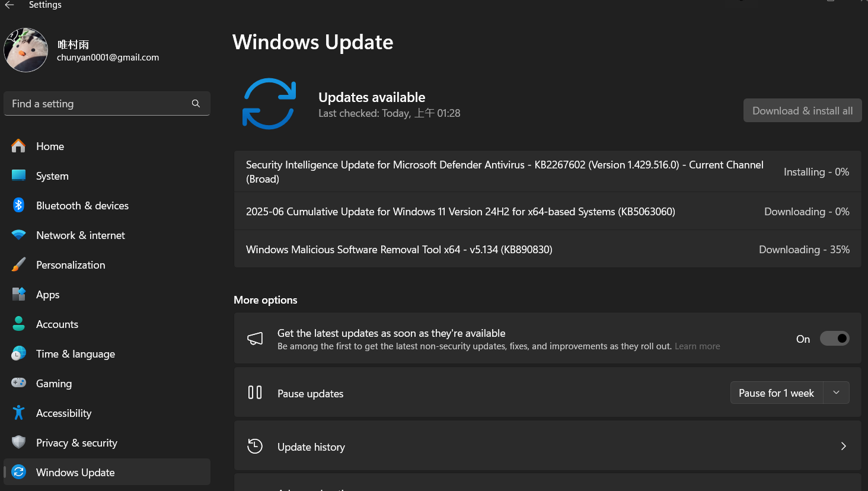Go to Home settings page
The width and height of the screenshot is (868, 491).
(107, 146)
